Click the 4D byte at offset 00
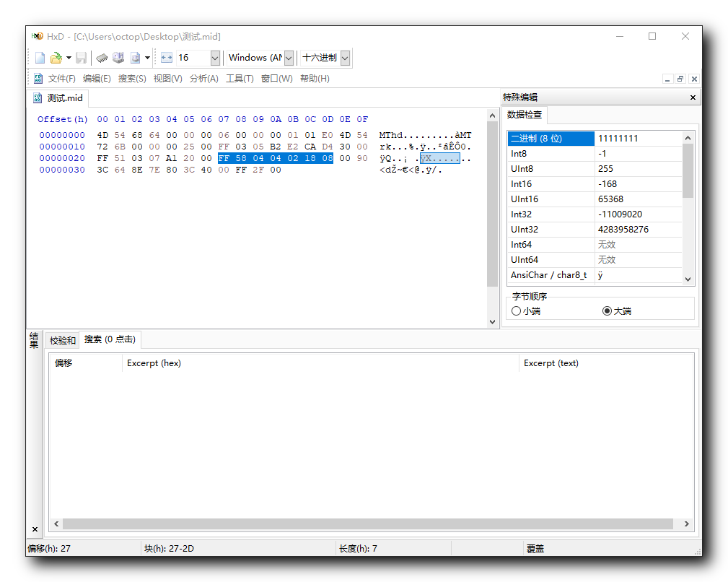This screenshot has width=728, height=582. point(102,135)
